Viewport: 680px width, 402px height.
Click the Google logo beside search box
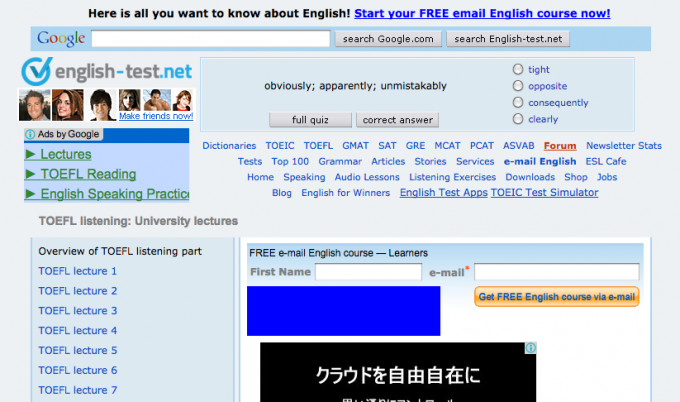point(61,39)
